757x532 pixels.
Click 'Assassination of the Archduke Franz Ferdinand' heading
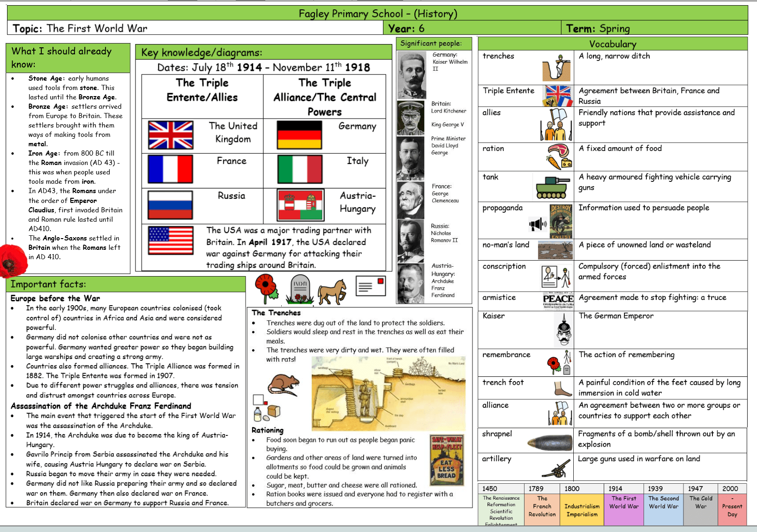tap(101, 406)
